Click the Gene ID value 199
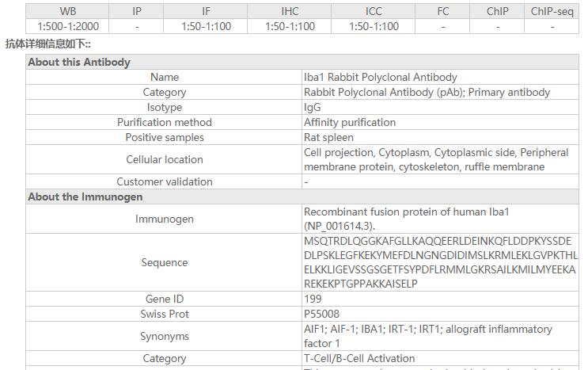 pyautogui.click(x=313, y=299)
